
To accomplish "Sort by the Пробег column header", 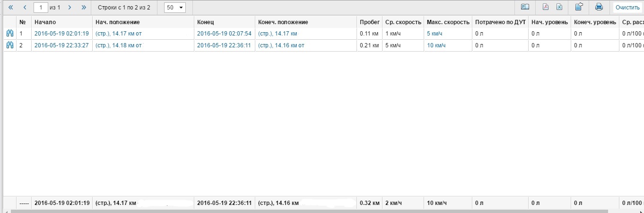I will click(x=369, y=22).
